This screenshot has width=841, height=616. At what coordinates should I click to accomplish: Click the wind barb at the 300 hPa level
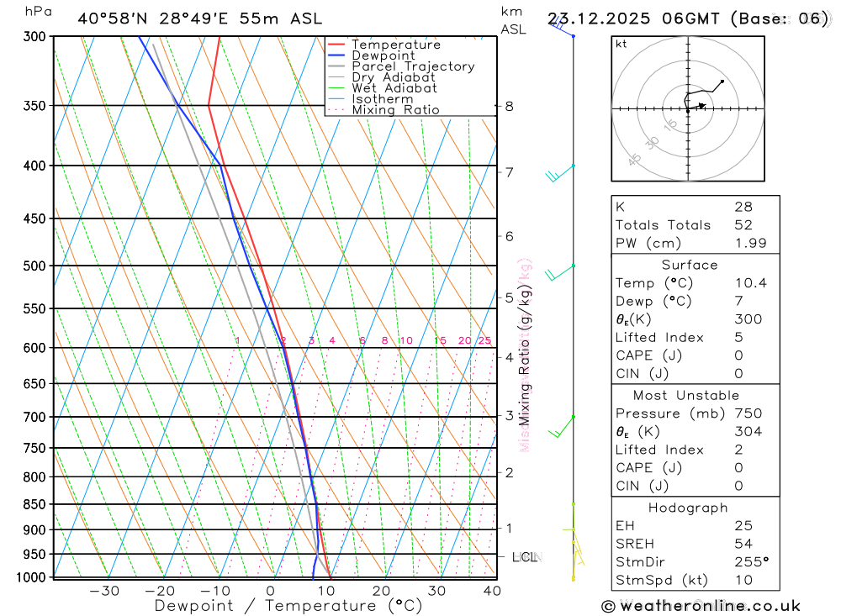pyautogui.click(x=561, y=28)
